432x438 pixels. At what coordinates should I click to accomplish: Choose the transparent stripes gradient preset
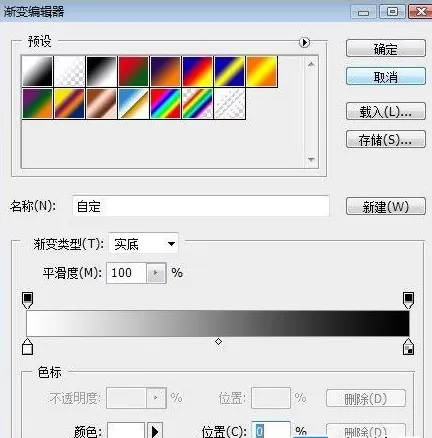(x=229, y=103)
